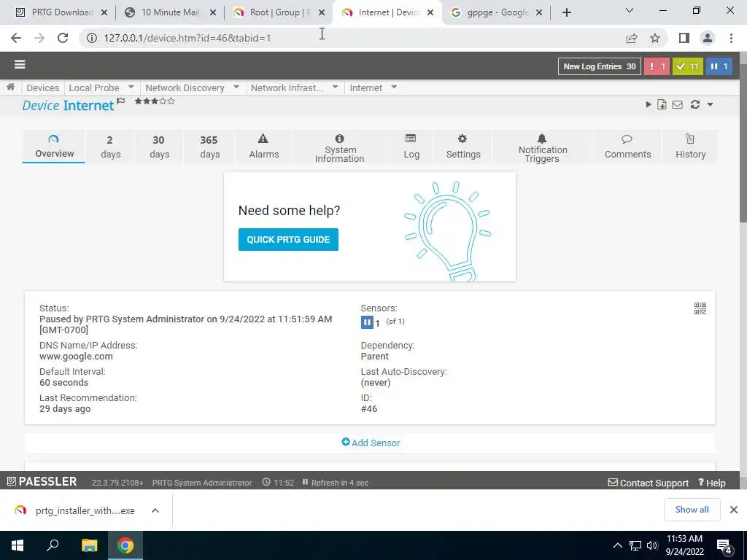Expand the Network Discovery breadcrumb dropdown
747x560 pixels.
[x=236, y=87]
